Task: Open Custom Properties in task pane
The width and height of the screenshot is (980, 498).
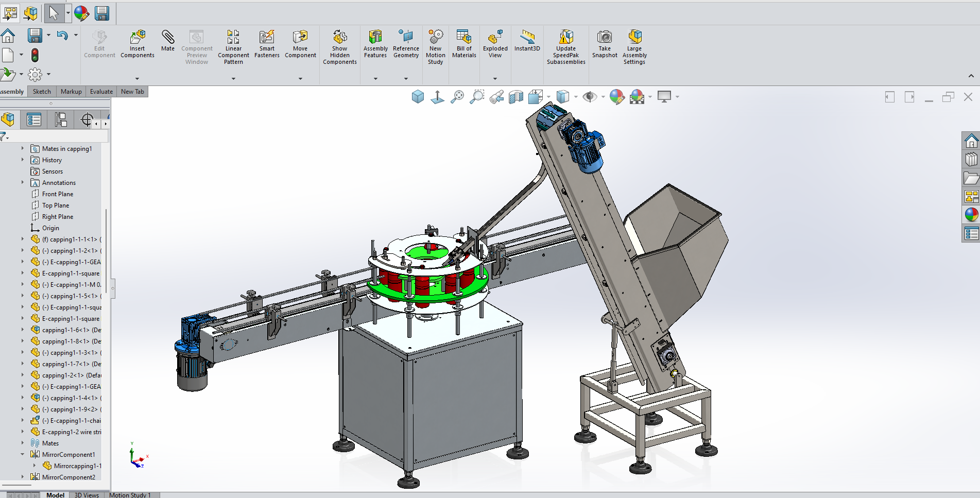Action: tap(971, 233)
